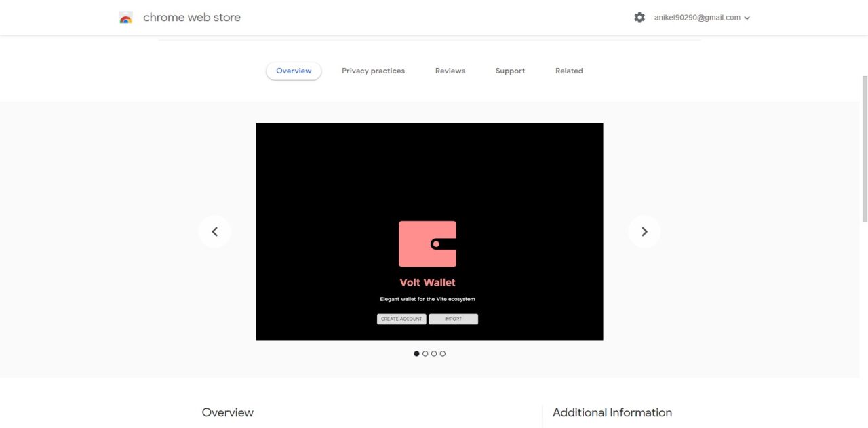Click CREATE ACCOUNT button in the preview
Viewport: 868px width, 428px height.
(401, 319)
